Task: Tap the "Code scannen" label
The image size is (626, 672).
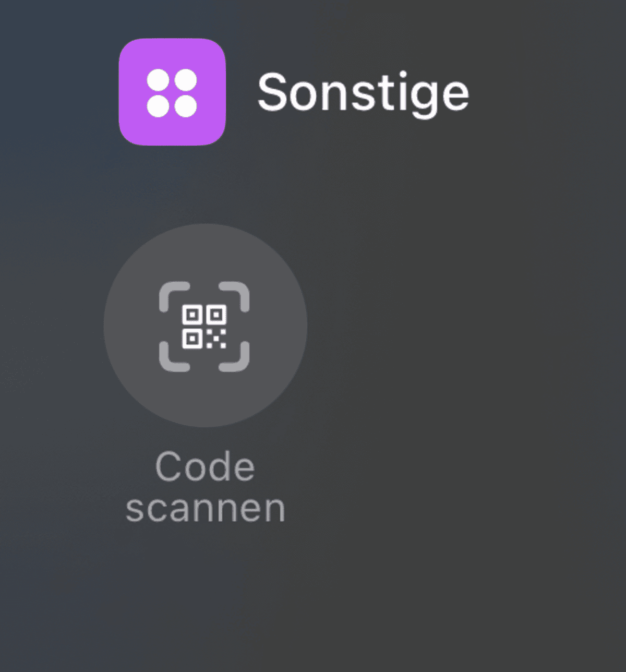Action: [x=205, y=487]
